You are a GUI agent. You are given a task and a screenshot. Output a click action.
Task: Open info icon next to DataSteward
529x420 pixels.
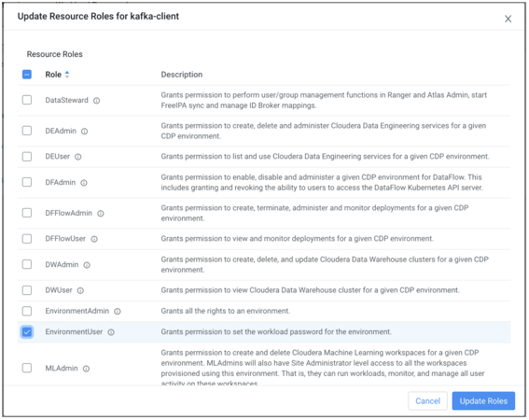pos(96,101)
